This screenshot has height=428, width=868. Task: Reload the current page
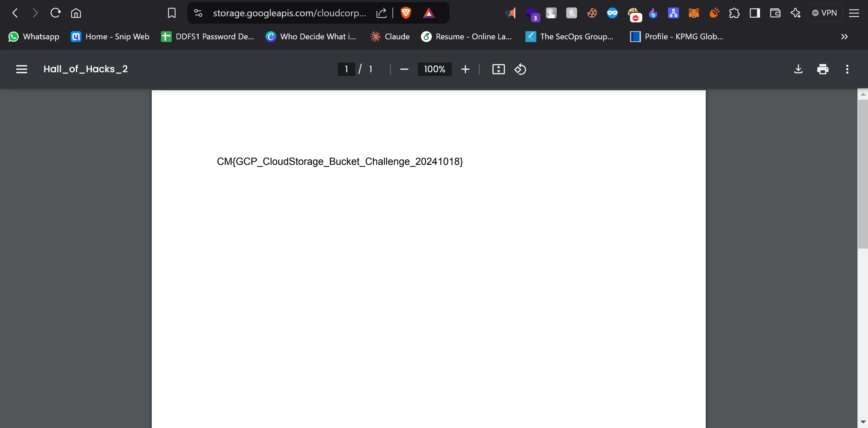tap(55, 13)
